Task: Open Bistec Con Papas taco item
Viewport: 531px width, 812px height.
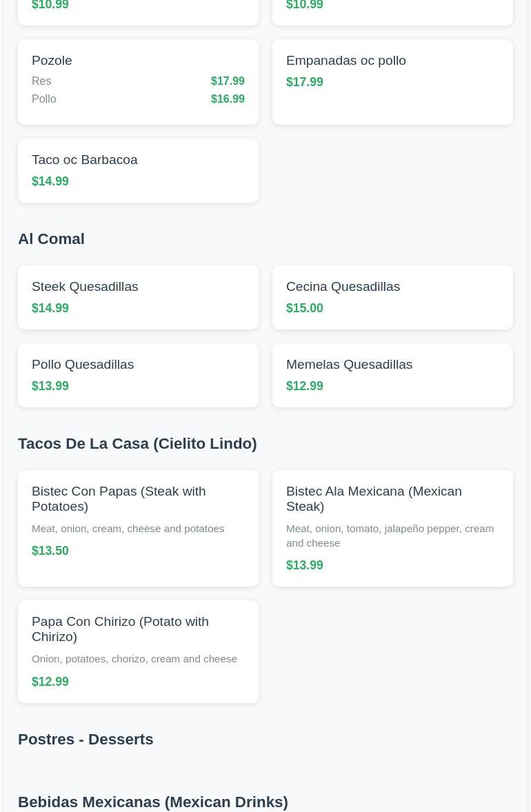Action: tap(138, 527)
